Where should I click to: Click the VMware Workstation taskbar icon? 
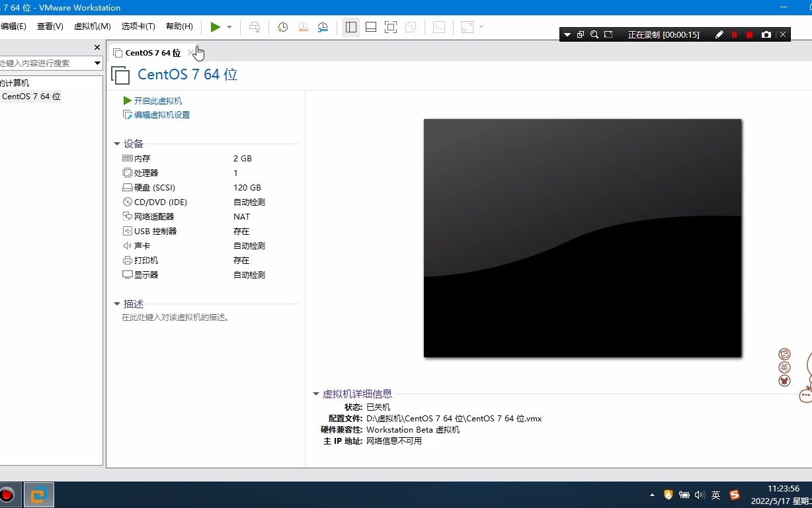pos(39,495)
